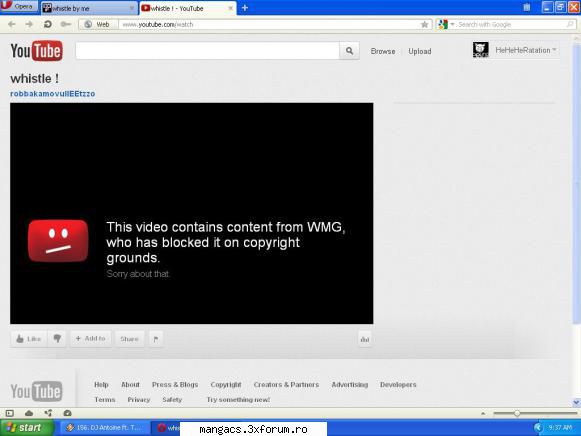Open closed tabs trash icon

(x=527, y=7)
